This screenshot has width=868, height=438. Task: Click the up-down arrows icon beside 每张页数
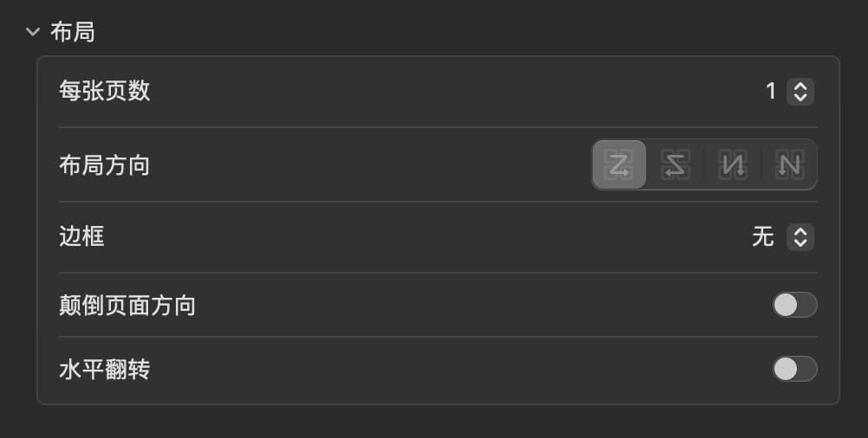point(800,92)
